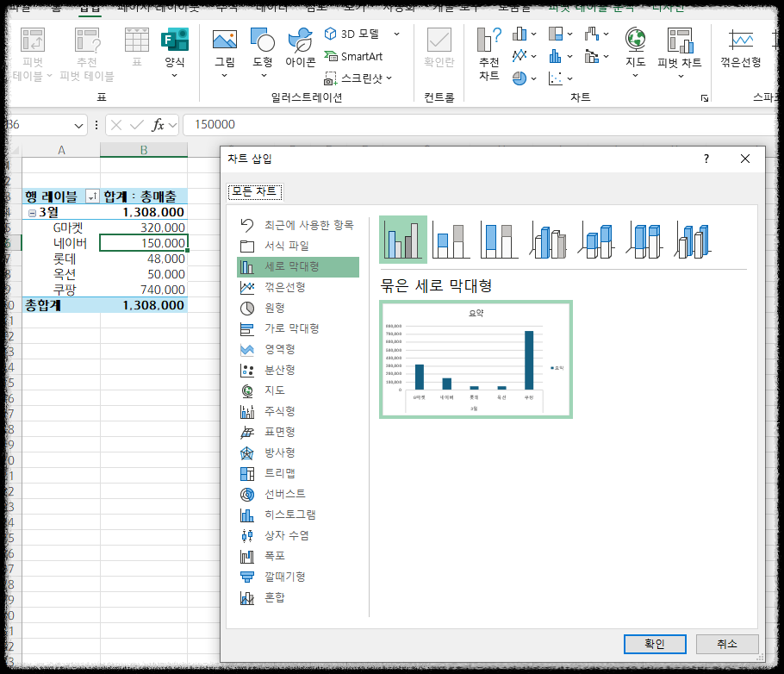
Task: Choose 상자 수염 box and whisker type
Action: point(298,535)
